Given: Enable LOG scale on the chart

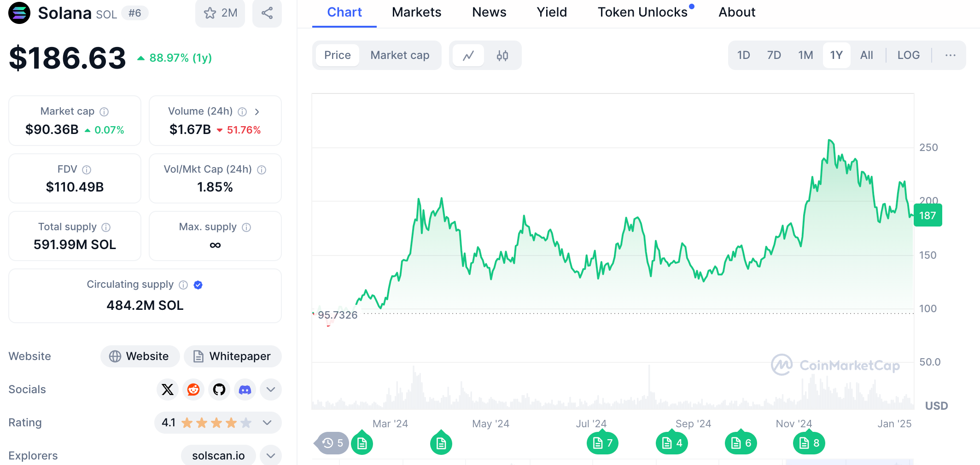Looking at the screenshot, I should tap(908, 55).
